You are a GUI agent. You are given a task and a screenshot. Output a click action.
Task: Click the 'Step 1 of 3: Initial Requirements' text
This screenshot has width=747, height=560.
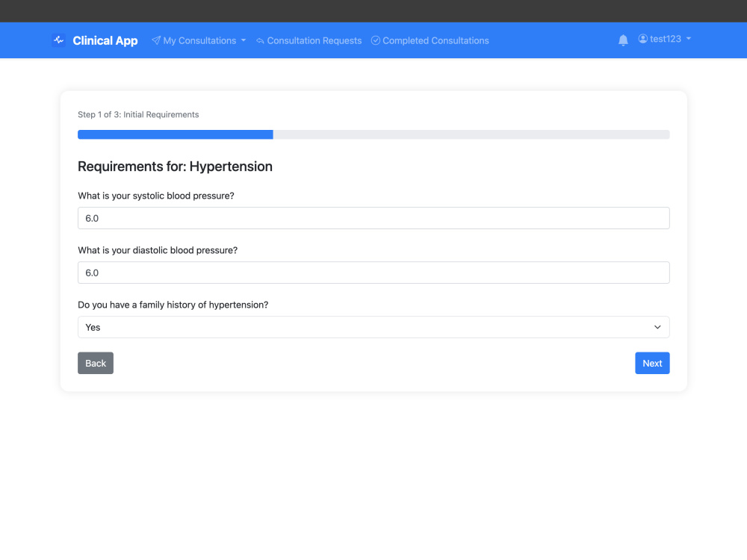138,115
